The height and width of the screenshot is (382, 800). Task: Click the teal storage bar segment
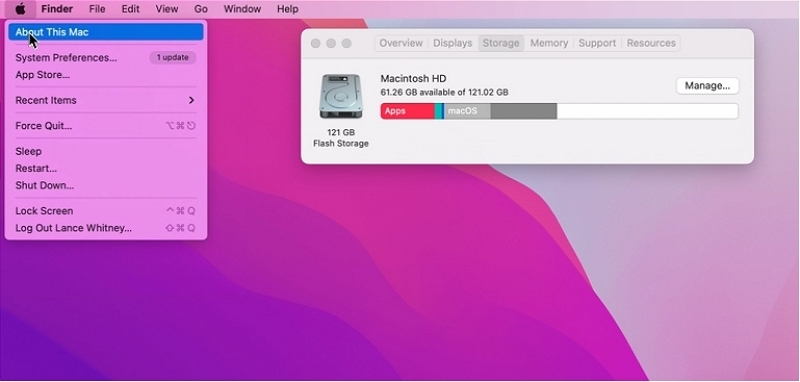coord(439,111)
